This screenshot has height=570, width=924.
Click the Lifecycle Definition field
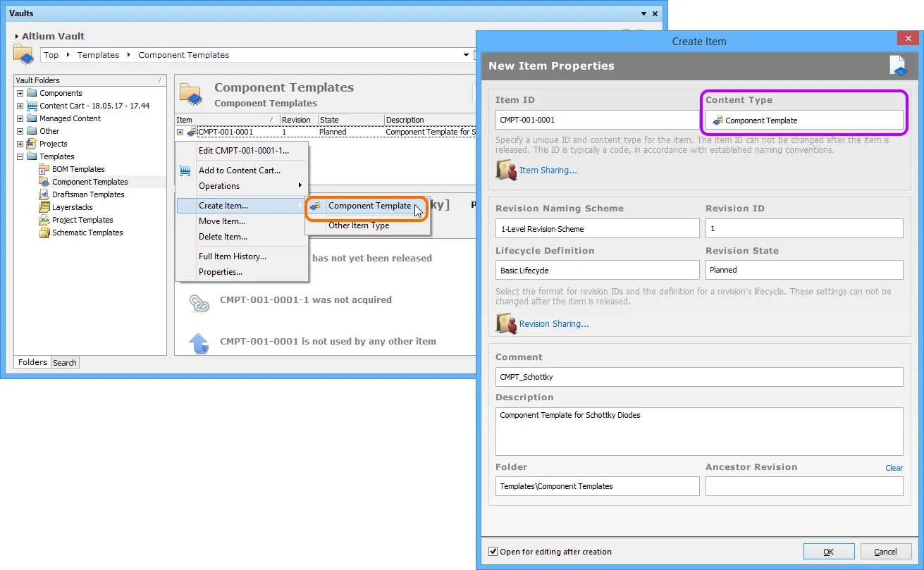pos(598,270)
